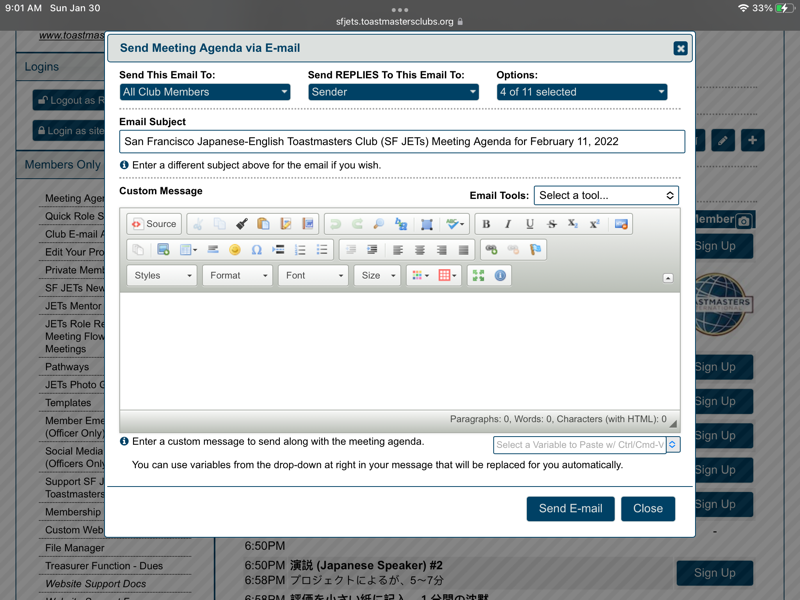The width and height of the screenshot is (800, 600).
Task: Toggle italic formatting
Action: (x=508, y=224)
